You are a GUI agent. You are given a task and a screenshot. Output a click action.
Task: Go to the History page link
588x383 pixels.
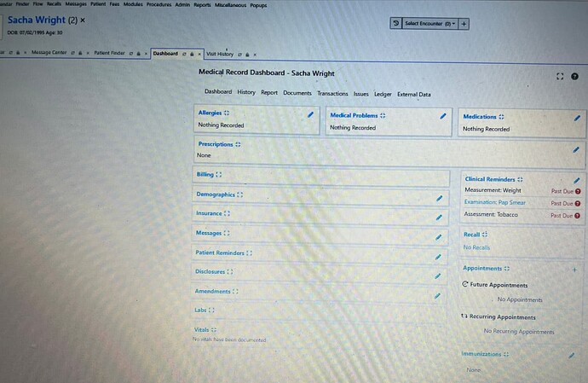246,92
